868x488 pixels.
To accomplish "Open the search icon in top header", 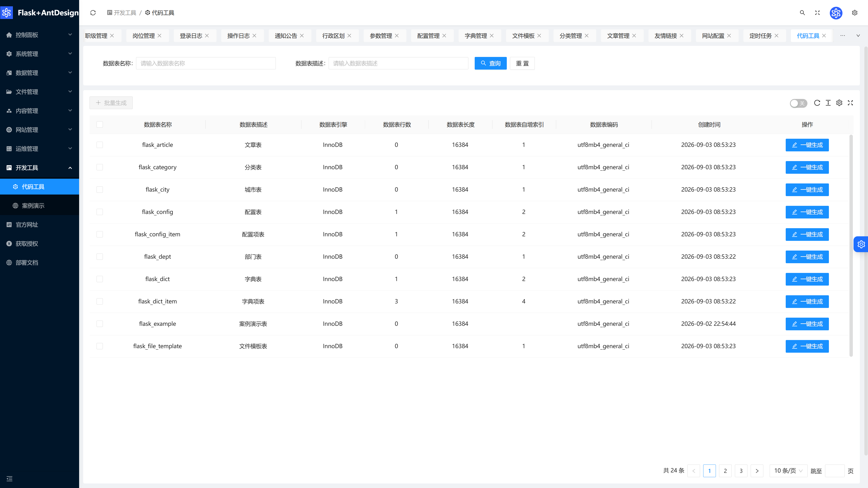I will coord(802,13).
